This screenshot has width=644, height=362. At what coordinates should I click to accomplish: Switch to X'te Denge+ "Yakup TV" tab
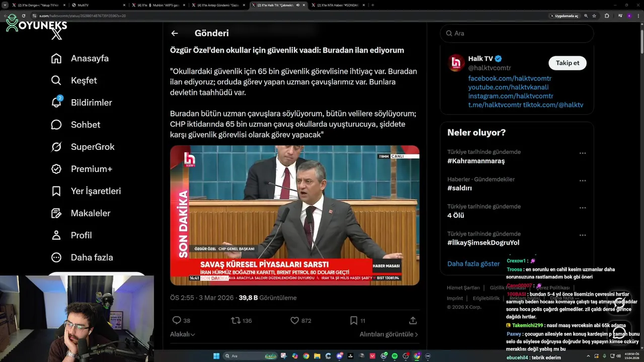(38, 5)
